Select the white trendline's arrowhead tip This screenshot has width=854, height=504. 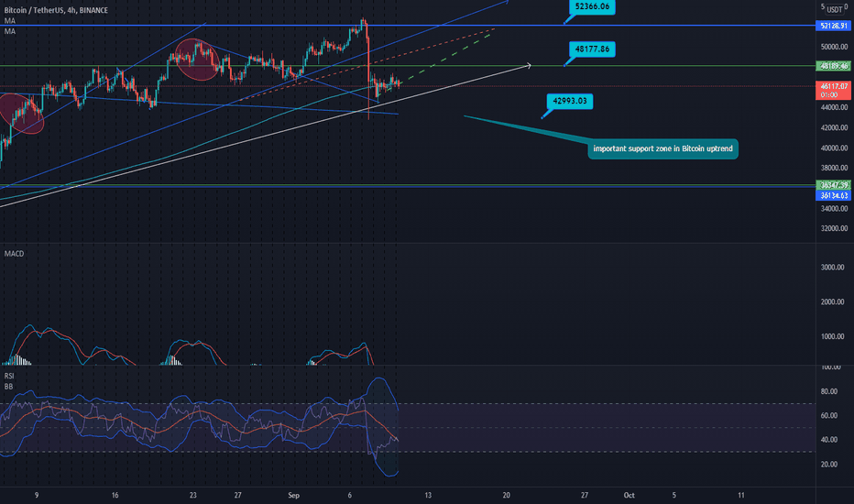(x=529, y=66)
